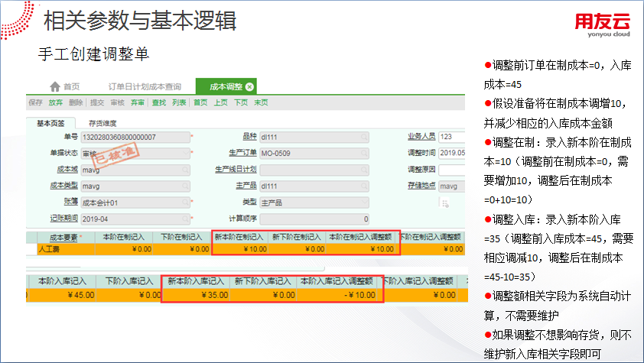
Task: Go to 下页 next record
Action: tap(240, 102)
